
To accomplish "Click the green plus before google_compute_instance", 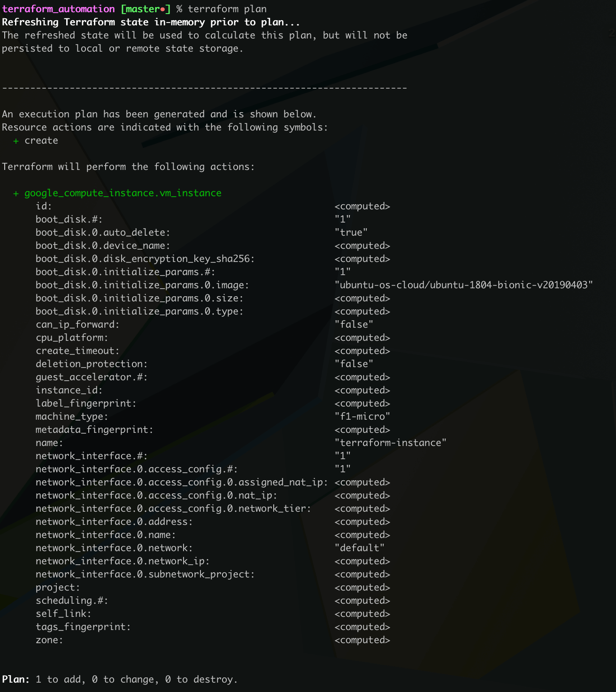I will pos(16,193).
